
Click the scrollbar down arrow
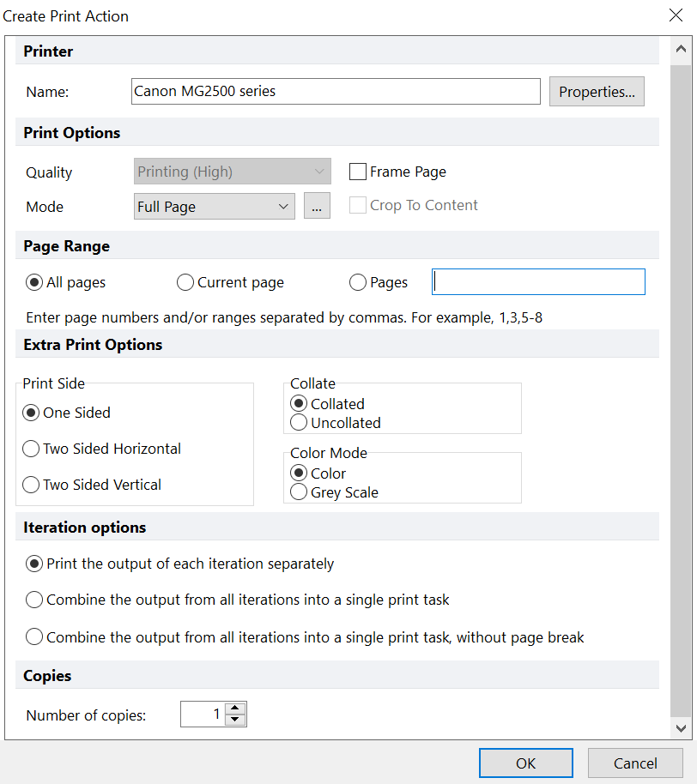pyautogui.click(x=681, y=728)
